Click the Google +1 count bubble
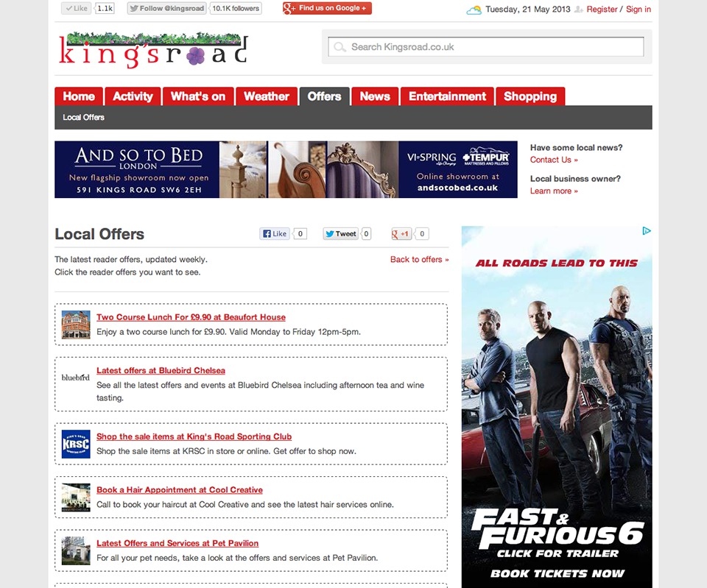The height and width of the screenshot is (588, 707). click(x=422, y=233)
